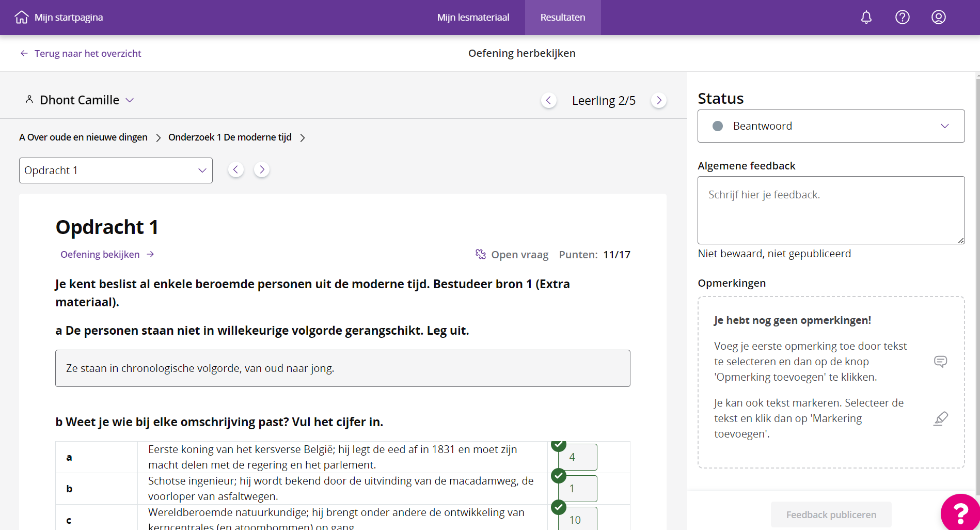Image resolution: width=980 pixels, height=530 pixels.
Task: Click chevron after Onderzoek 1 De moderne tijd
Action: point(303,137)
